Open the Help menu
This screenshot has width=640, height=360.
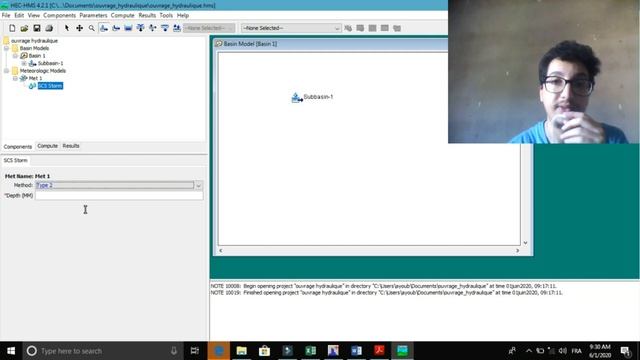(182, 16)
